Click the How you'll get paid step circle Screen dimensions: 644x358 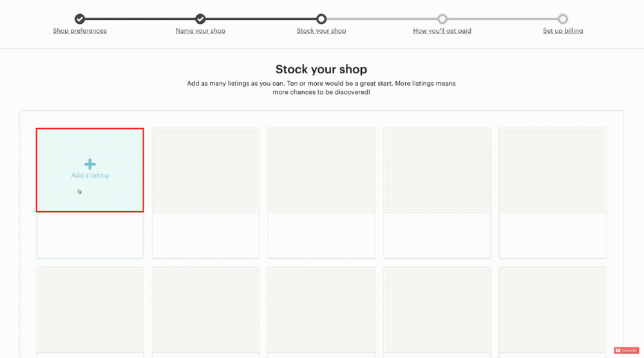(x=442, y=19)
